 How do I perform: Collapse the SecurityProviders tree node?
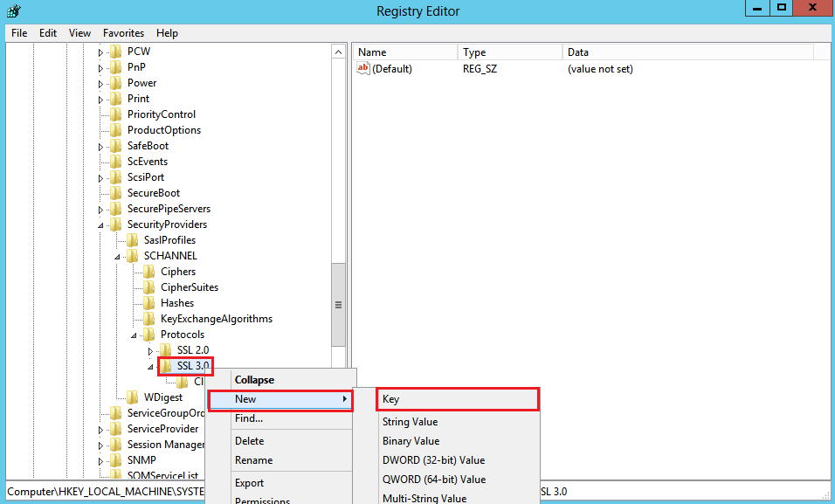(x=100, y=224)
